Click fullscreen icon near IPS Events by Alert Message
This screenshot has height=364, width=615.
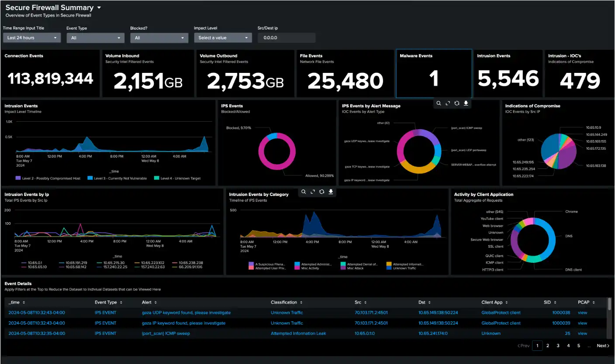click(x=448, y=103)
